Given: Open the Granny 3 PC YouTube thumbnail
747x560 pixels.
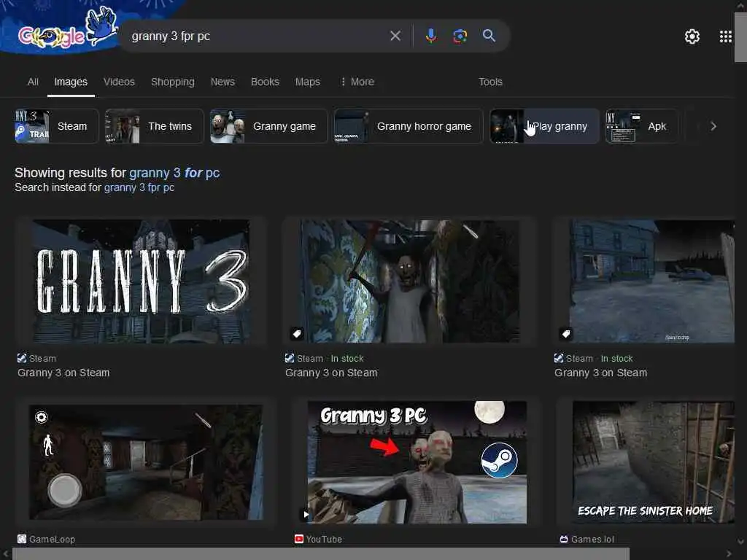Looking at the screenshot, I should [x=417, y=462].
